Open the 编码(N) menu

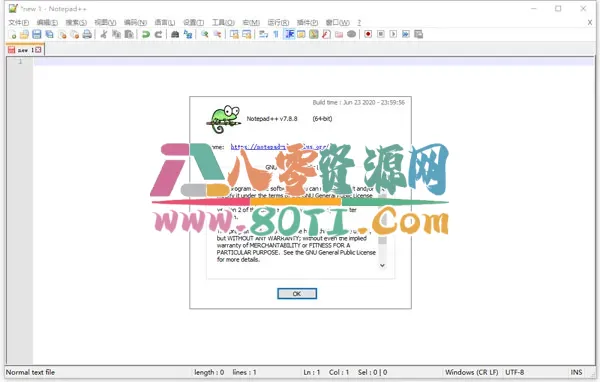[x=135, y=23]
